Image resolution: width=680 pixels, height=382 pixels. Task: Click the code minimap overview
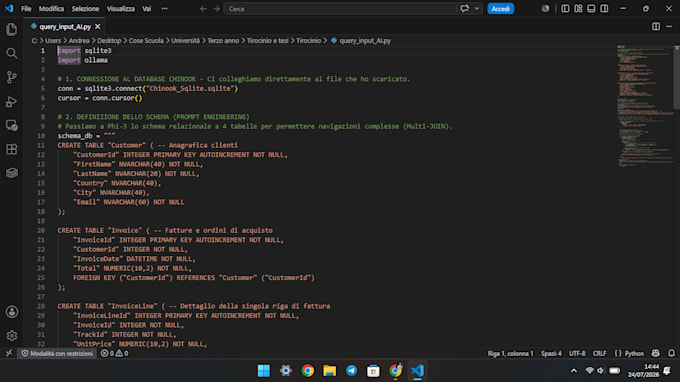point(645,106)
